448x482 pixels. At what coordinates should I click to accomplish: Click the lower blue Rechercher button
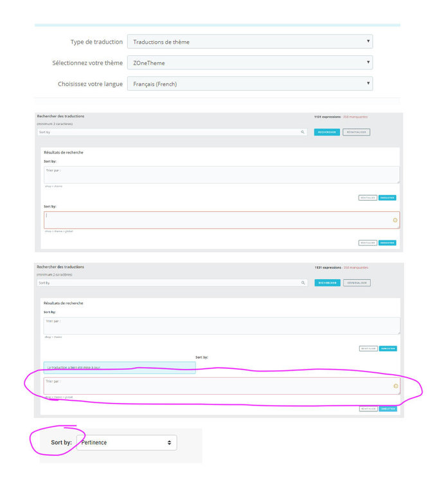pyautogui.click(x=327, y=283)
